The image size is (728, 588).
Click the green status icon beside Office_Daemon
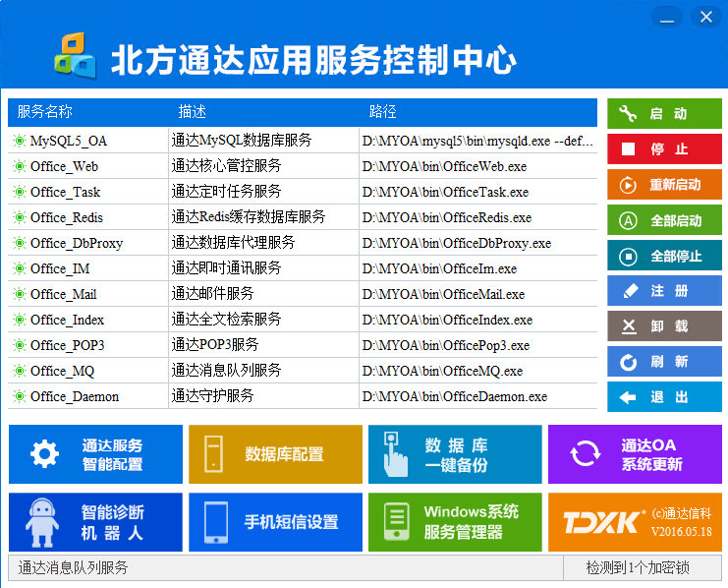click(x=19, y=396)
